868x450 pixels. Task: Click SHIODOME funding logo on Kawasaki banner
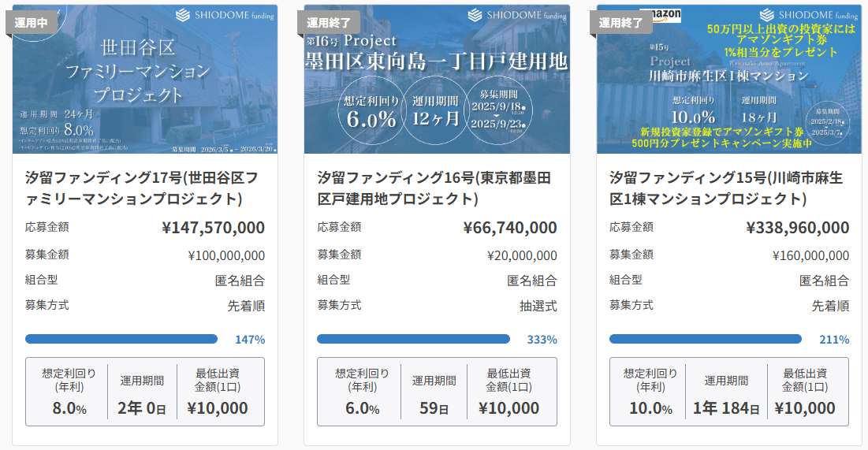click(810, 15)
